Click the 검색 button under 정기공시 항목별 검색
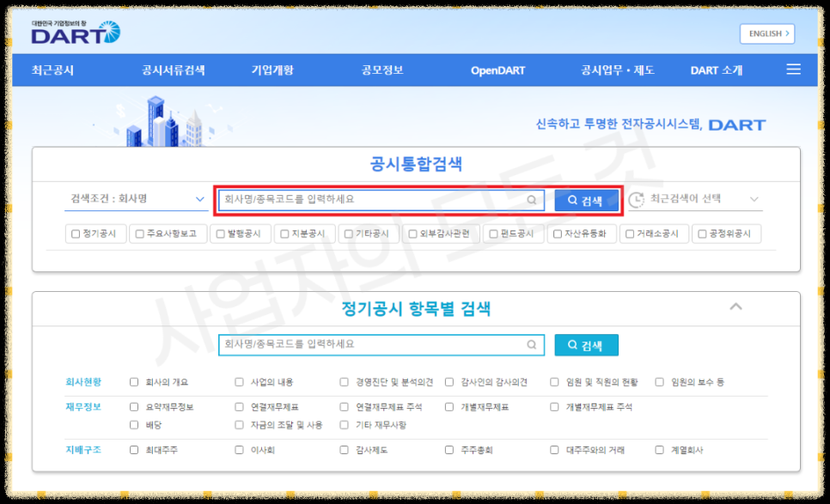 click(588, 345)
